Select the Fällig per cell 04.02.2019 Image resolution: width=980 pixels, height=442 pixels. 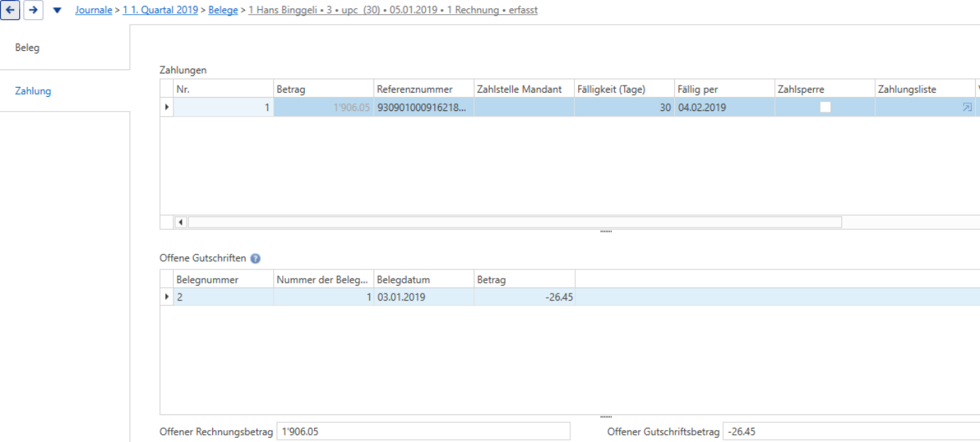[725, 107]
